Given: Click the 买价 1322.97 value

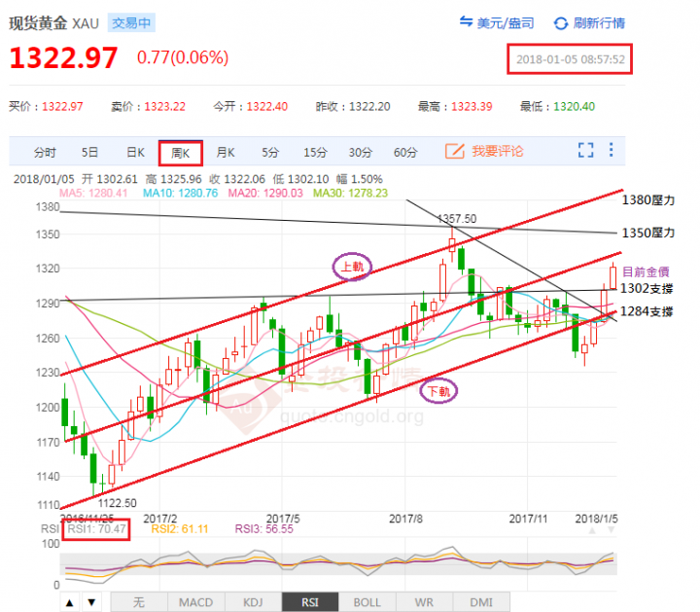Looking at the screenshot, I should pos(62,106).
